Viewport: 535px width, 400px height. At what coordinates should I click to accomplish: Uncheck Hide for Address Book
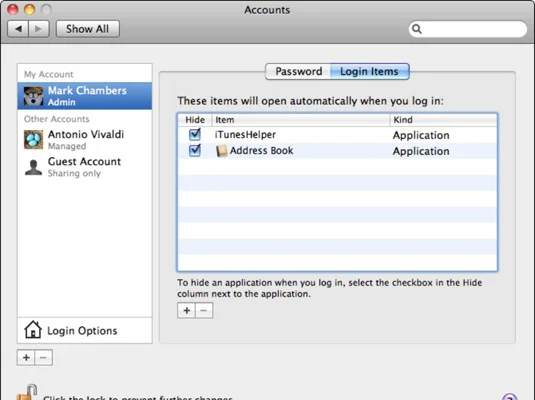pos(195,151)
